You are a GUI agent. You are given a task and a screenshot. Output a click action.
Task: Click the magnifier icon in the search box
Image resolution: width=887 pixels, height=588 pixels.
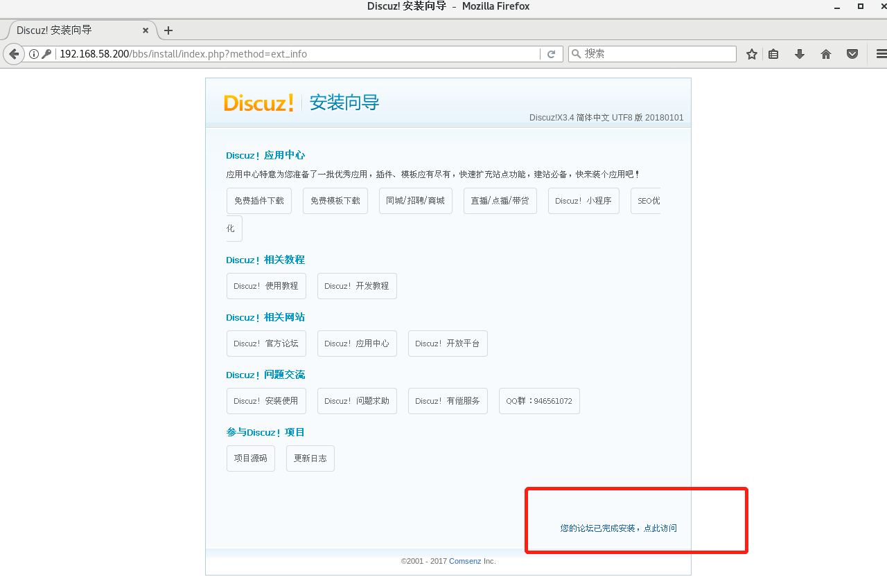coord(576,54)
